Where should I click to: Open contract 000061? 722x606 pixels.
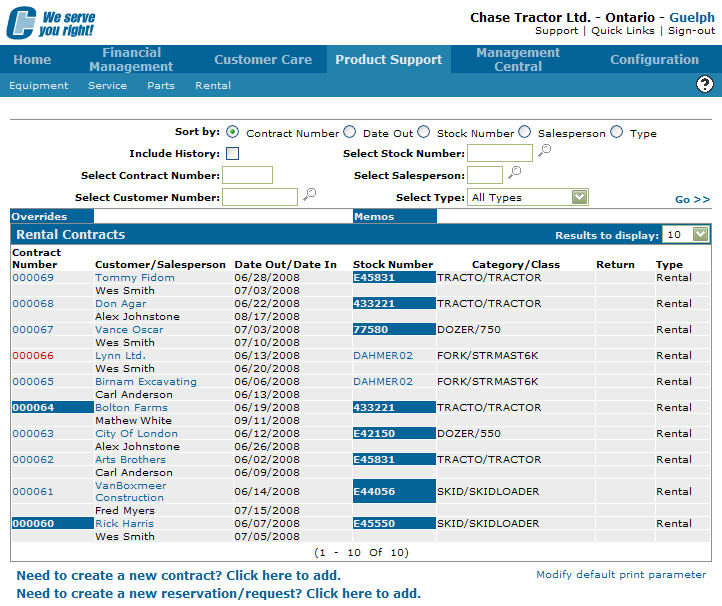coord(33,491)
